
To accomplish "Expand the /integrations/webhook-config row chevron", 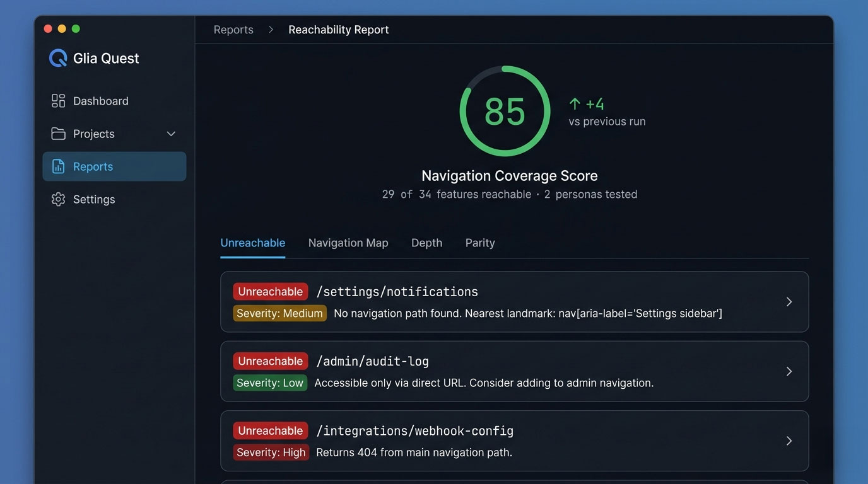I will point(789,441).
